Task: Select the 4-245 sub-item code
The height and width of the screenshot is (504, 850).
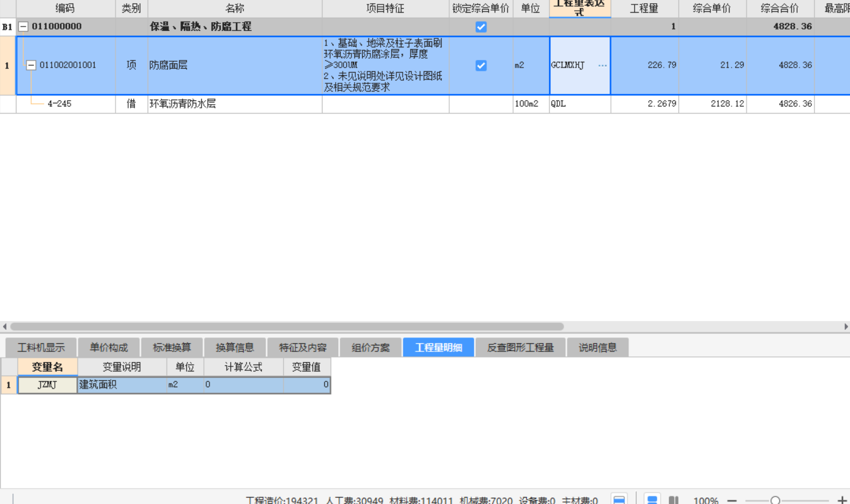Action: (59, 104)
